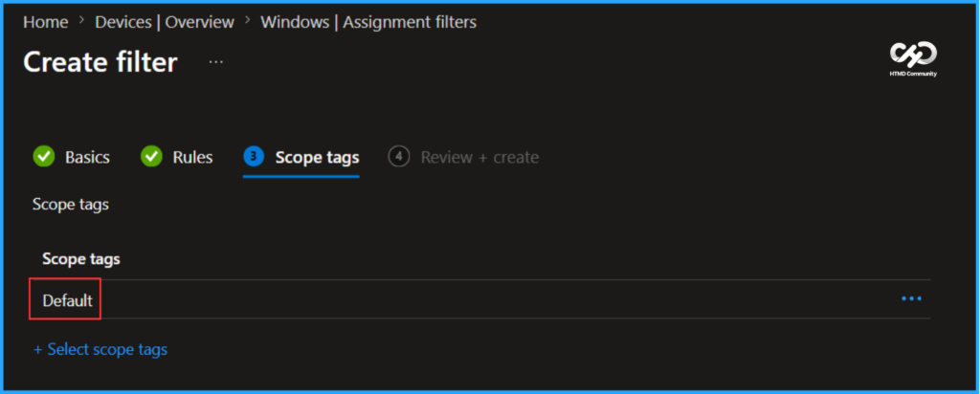Open the more options for Default tag

(x=911, y=299)
